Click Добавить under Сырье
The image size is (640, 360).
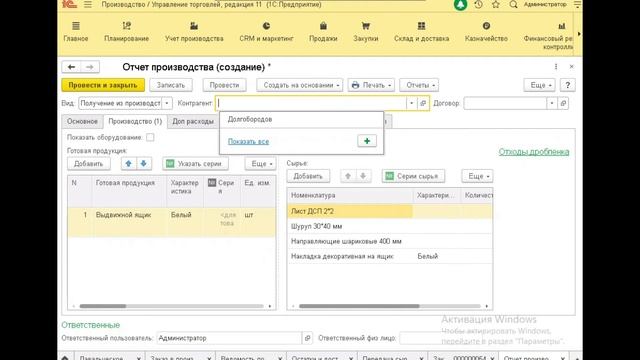pyautogui.click(x=308, y=176)
